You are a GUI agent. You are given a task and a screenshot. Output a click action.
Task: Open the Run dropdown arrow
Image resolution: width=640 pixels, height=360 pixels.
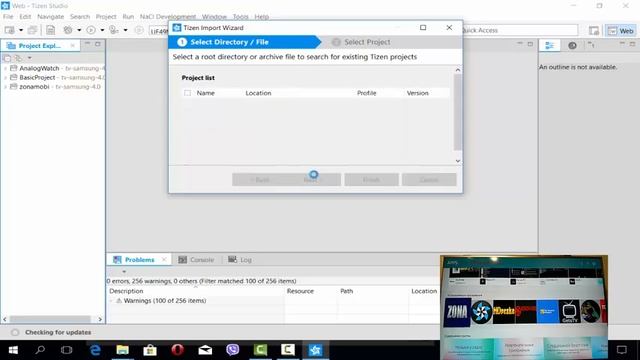pyautogui.click(x=102, y=30)
